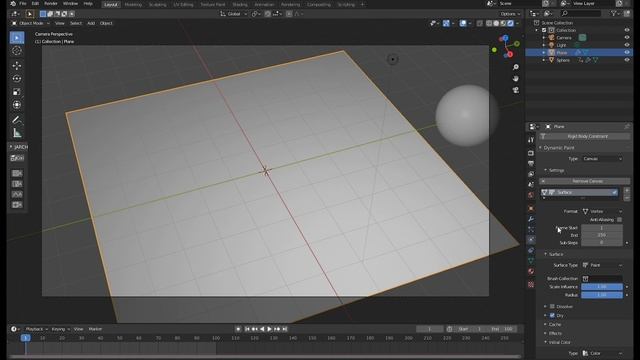The image size is (640, 360).
Task: Click the play animation button
Action: point(269,329)
